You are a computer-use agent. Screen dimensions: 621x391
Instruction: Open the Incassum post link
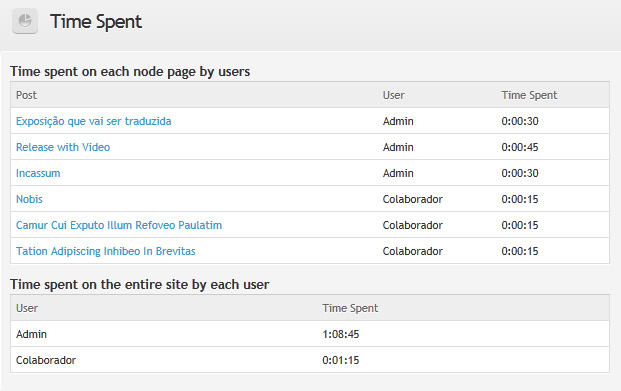38,173
